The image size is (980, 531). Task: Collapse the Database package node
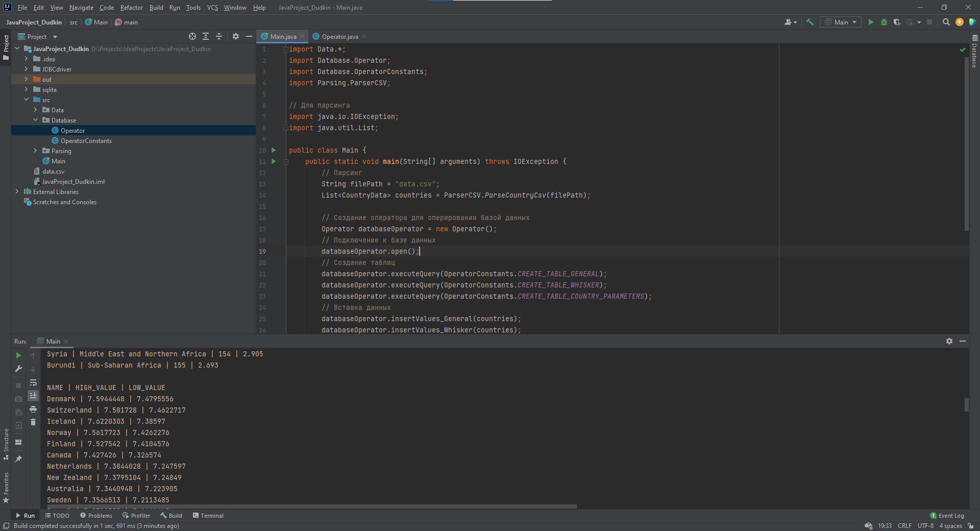35,120
